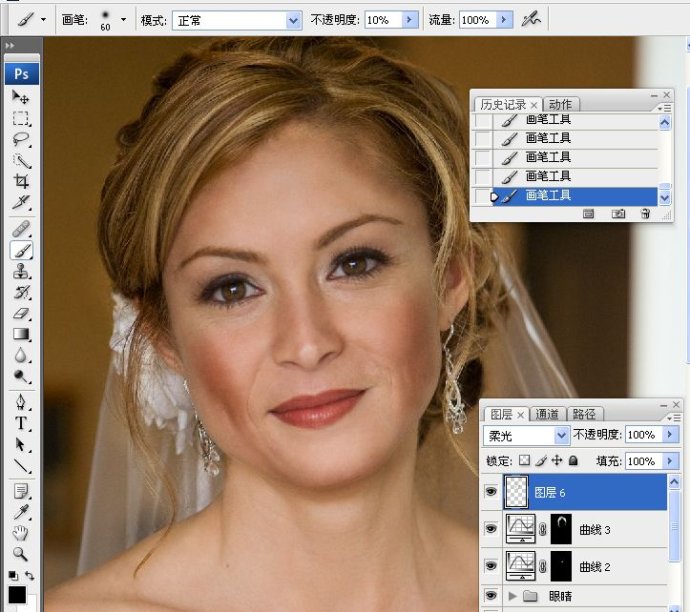Toggle lock image pixels
The image size is (690, 612).
pyautogui.click(x=541, y=461)
